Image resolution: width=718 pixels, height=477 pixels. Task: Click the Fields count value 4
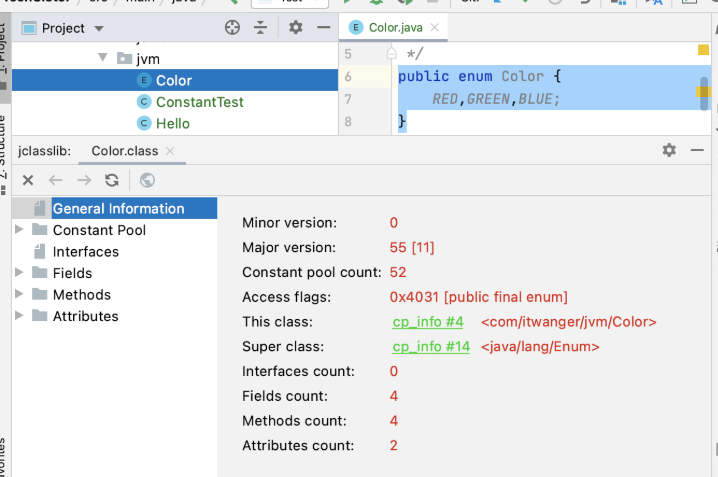click(x=394, y=396)
